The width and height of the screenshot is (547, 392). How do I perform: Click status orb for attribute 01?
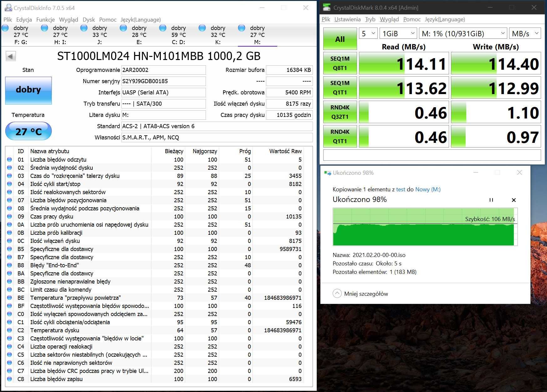(x=9, y=159)
